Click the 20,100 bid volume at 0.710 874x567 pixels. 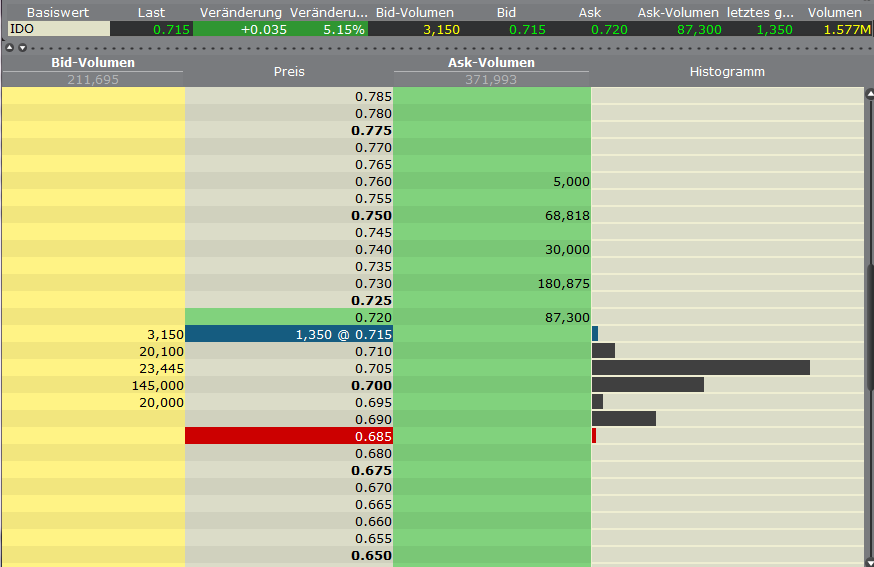coord(161,352)
